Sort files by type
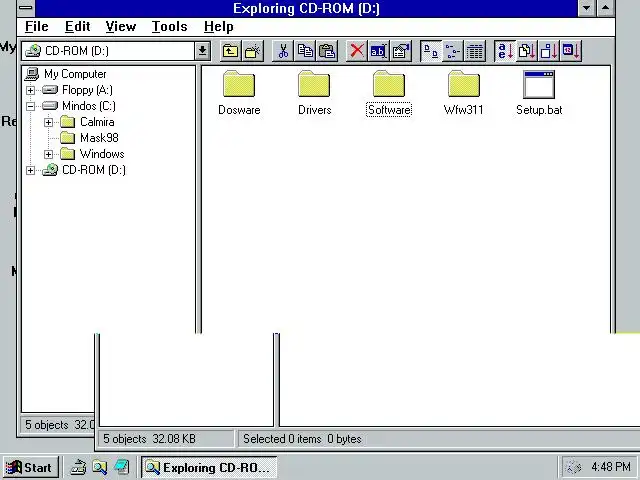 click(527, 51)
